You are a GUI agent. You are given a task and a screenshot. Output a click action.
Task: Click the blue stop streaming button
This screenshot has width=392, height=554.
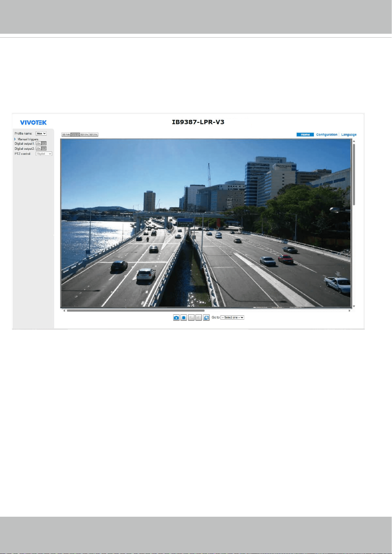[x=184, y=318]
